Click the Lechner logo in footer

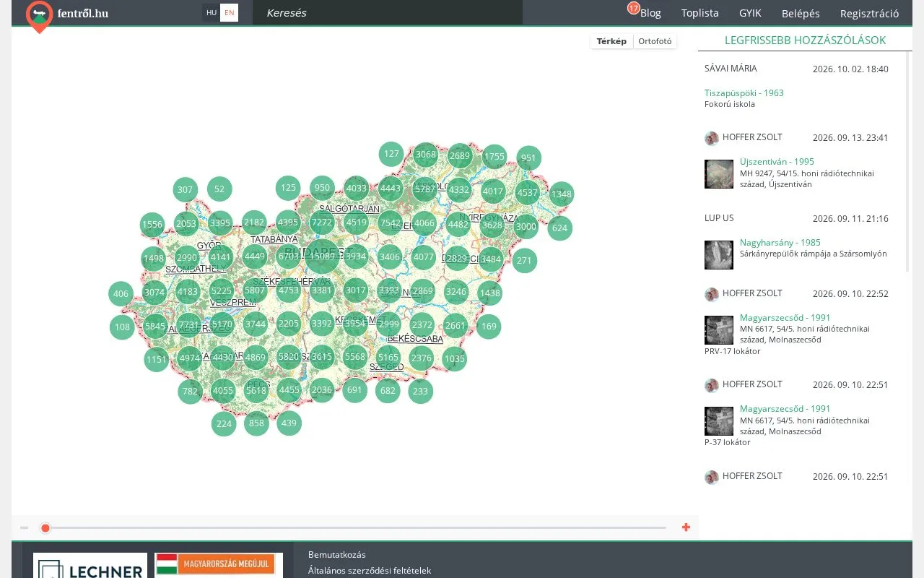tap(90, 565)
